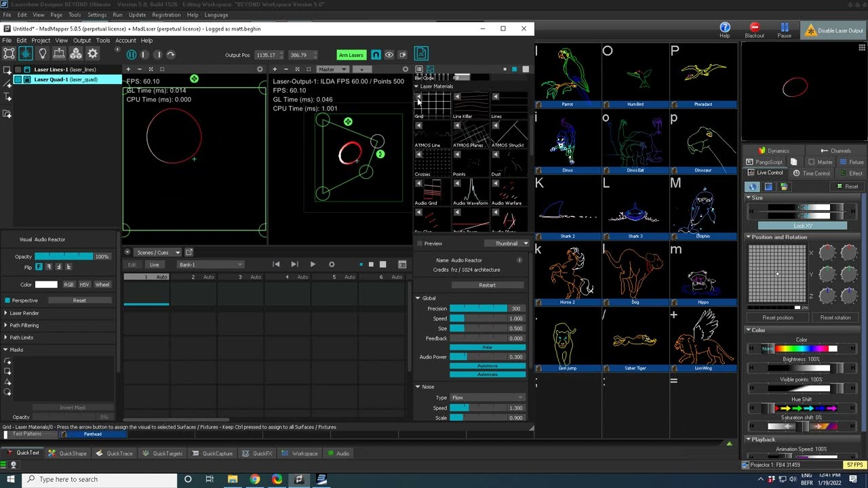Switch color mode to HSV
Image resolution: width=868 pixels, height=488 pixels.
pos(85,285)
